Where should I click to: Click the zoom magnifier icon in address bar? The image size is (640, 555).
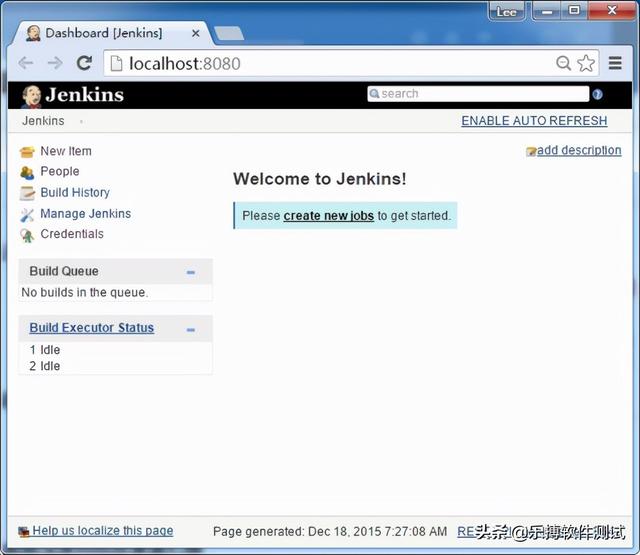[x=564, y=63]
